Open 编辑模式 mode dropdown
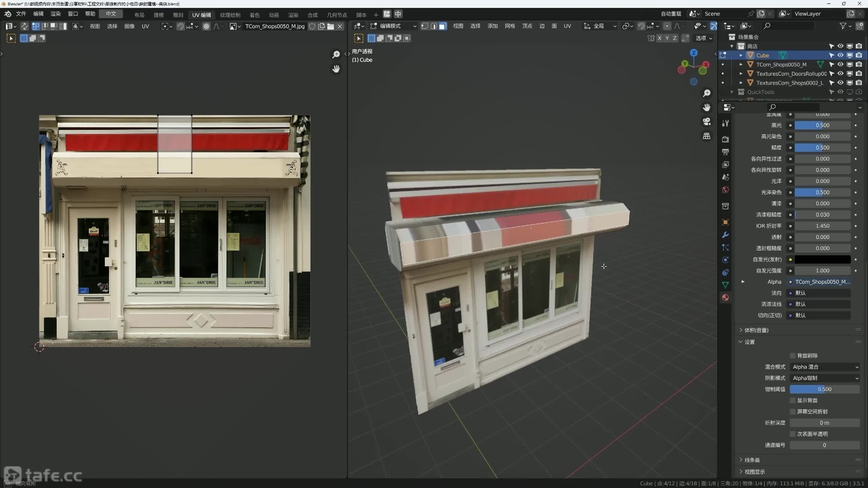The width and height of the screenshot is (868, 488). (393, 26)
